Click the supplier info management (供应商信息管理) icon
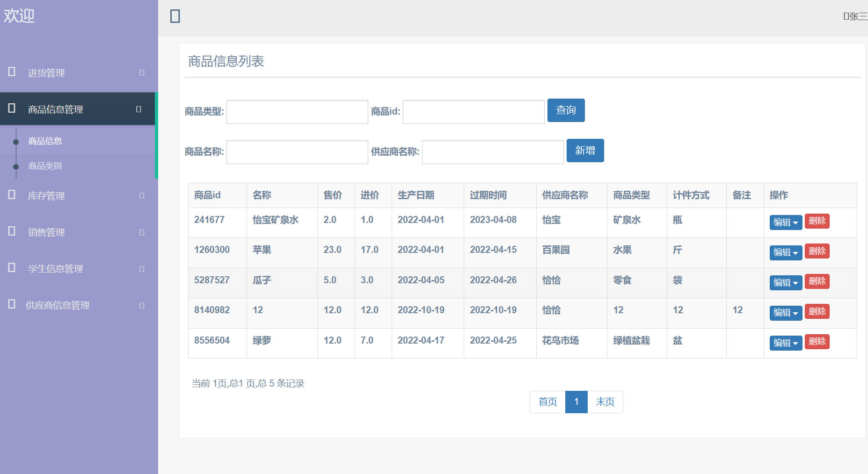 (x=11, y=305)
